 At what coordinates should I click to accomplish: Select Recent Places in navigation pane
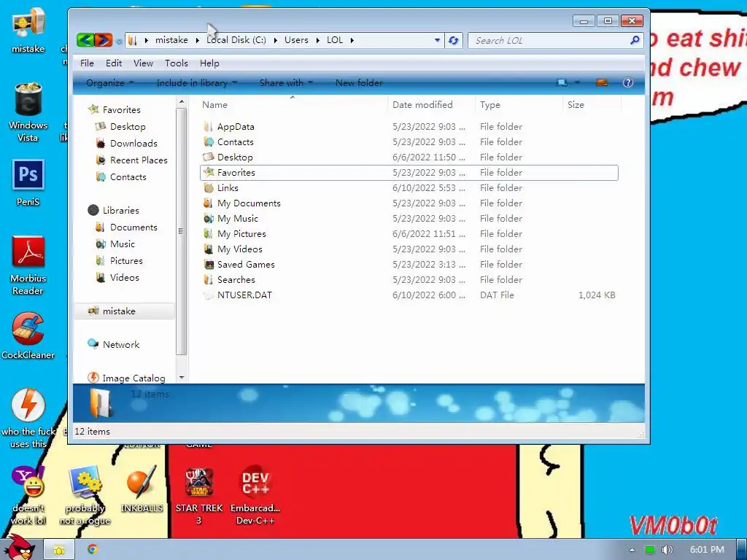tap(131, 160)
